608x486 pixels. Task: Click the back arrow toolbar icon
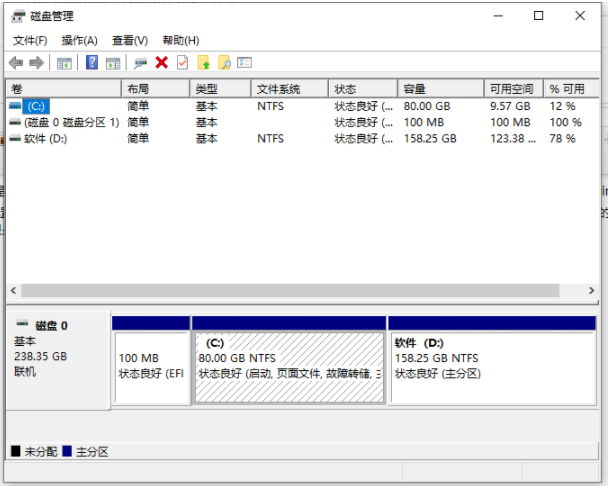[x=16, y=63]
